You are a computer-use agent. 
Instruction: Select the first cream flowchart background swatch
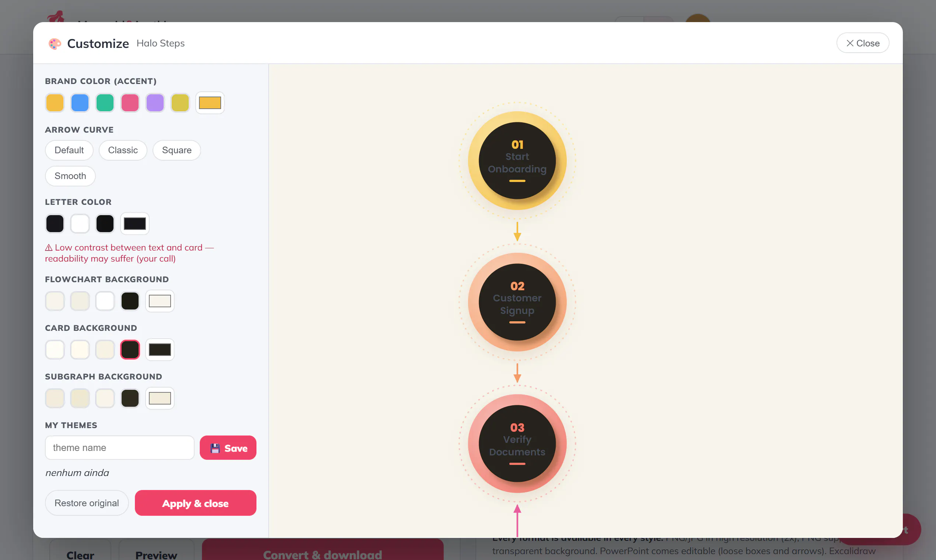point(55,301)
